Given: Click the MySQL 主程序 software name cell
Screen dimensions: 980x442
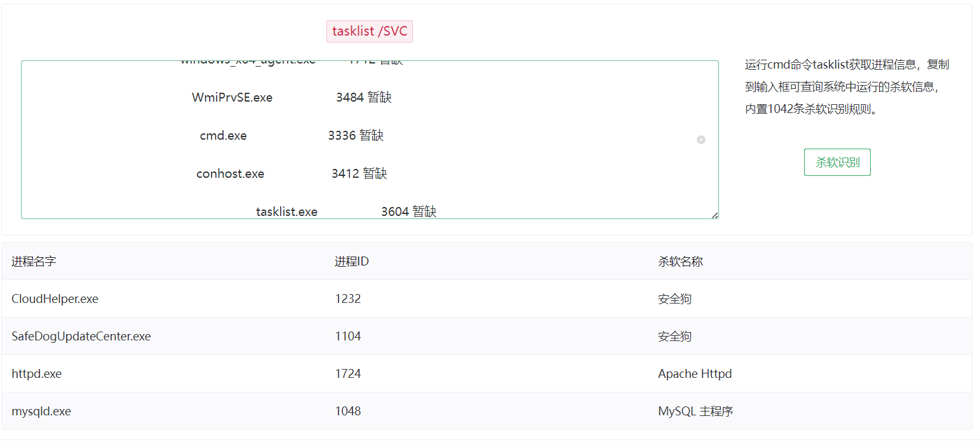Looking at the screenshot, I should (695, 411).
